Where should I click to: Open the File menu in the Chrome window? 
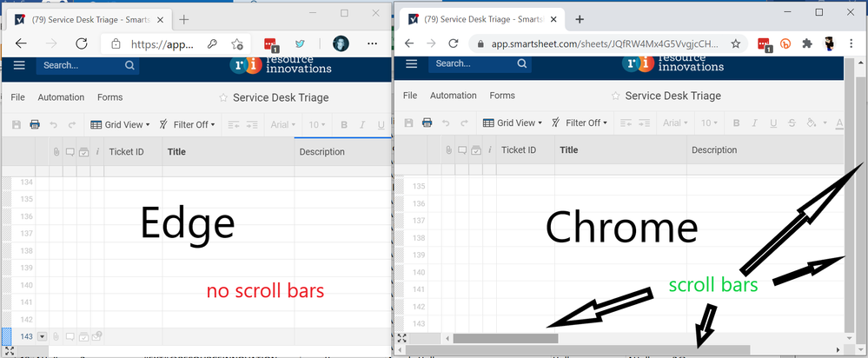410,96
